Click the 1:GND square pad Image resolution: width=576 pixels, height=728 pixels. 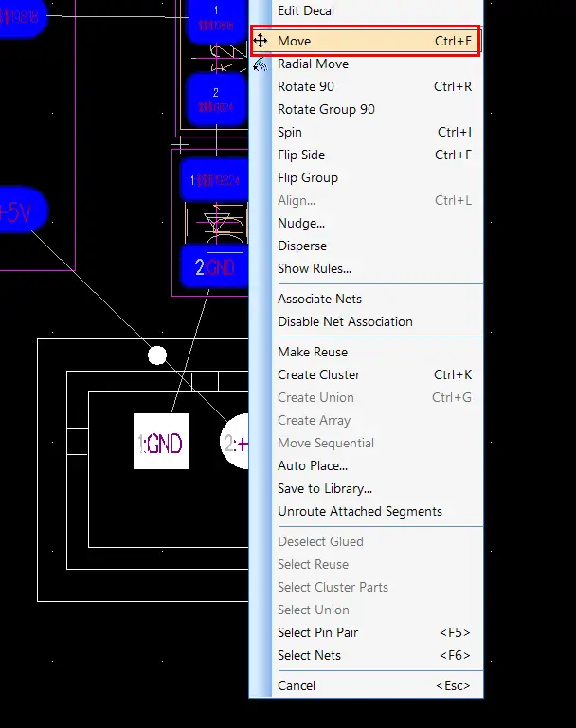tap(161, 441)
